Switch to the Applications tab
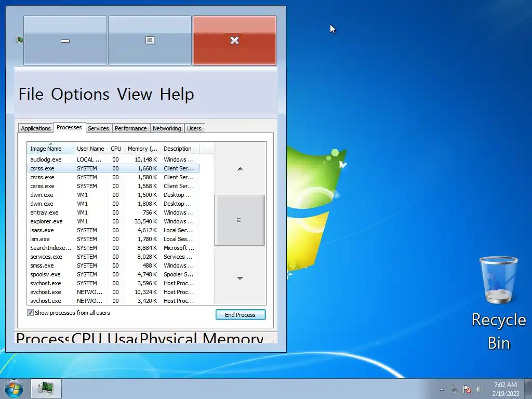532x399 pixels. 36,128
